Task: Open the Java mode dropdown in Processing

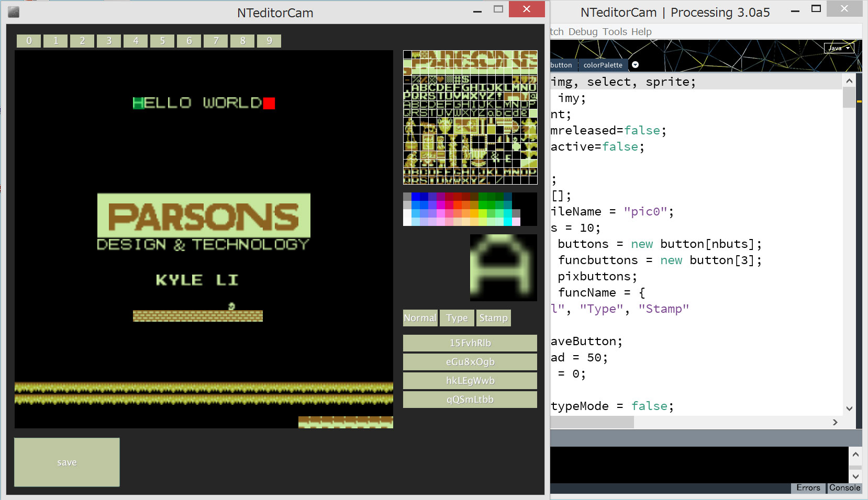Action: [839, 48]
